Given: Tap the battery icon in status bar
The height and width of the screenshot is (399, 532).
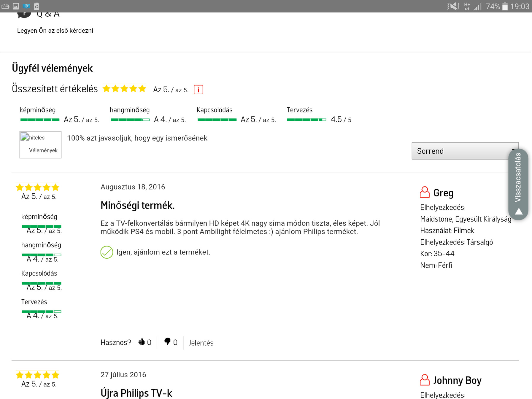Looking at the screenshot, I should [x=505, y=6].
